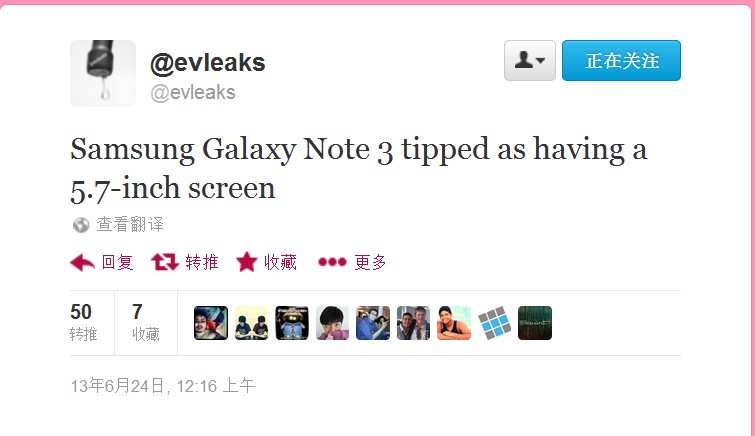The image size is (755, 436).
Task: Click the cartoon character avatar
Action: pos(292,323)
